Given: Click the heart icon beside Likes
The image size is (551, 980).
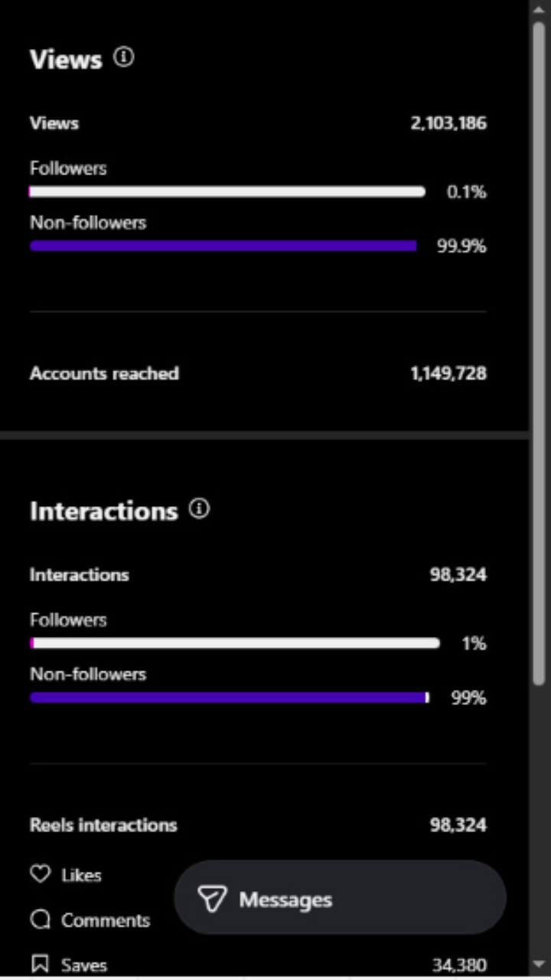Looking at the screenshot, I should coord(40,874).
